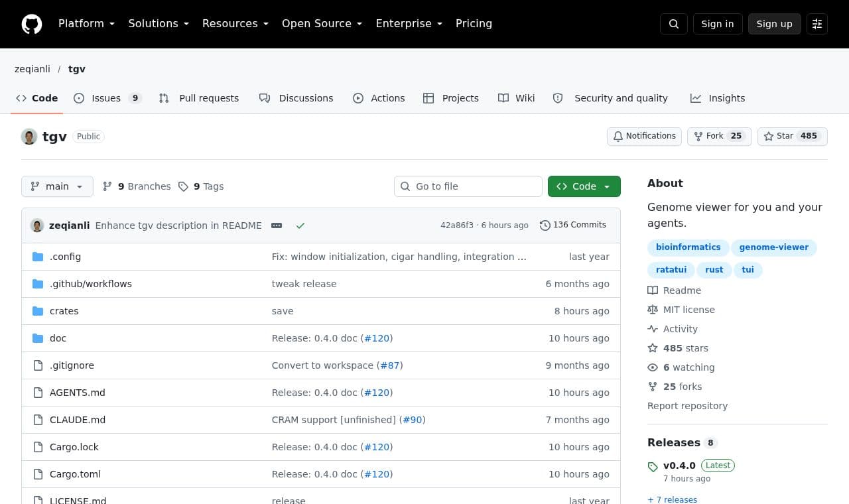Open the main branch selector
849x504 pixels.
(57, 186)
